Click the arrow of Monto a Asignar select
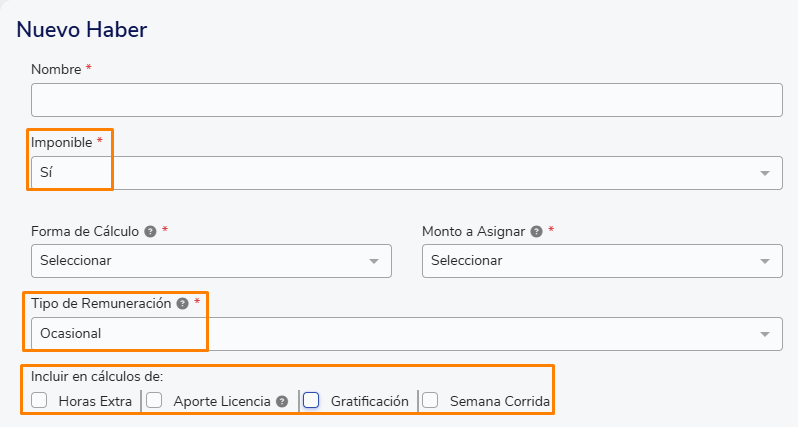The width and height of the screenshot is (798, 427). (x=764, y=262)
